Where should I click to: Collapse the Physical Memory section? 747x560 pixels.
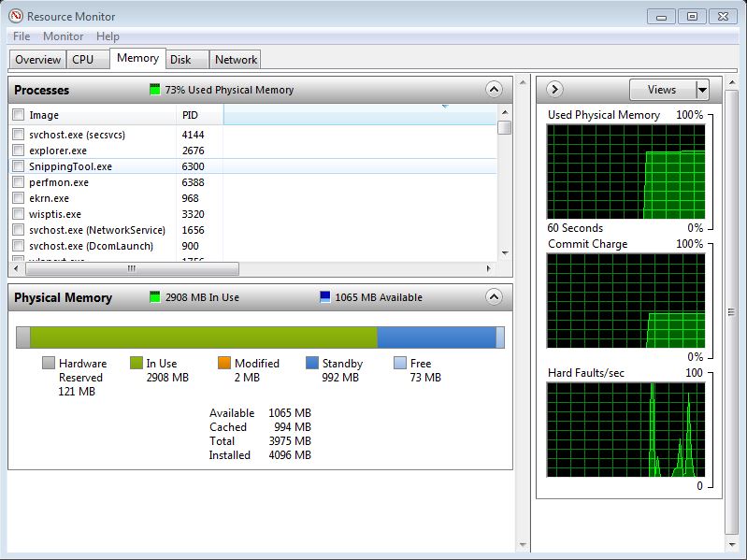tap(494, 297)
